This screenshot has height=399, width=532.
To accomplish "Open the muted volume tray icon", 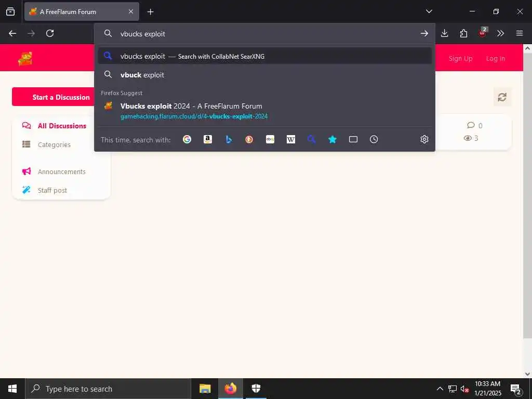I will point(464,389).
